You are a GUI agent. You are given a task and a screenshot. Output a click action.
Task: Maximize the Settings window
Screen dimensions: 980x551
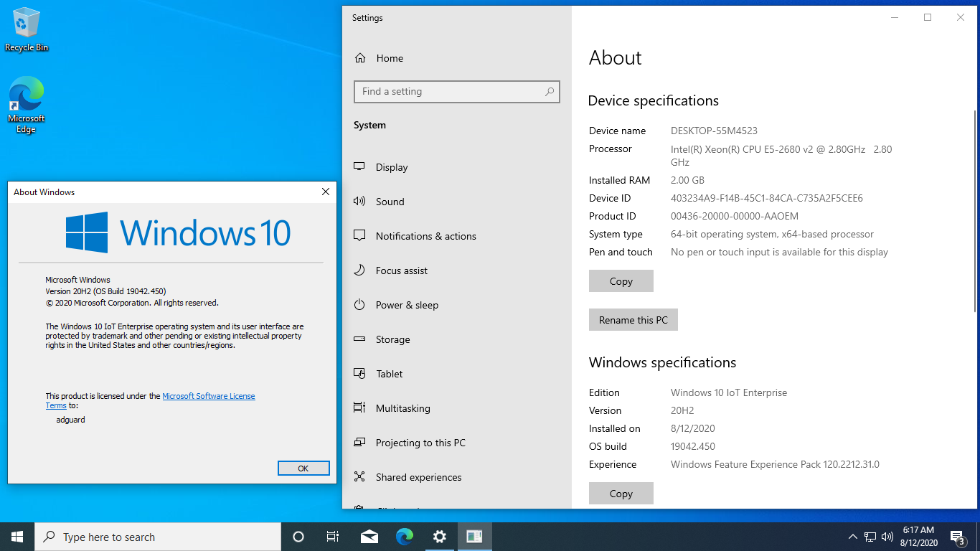pyautogui.click(x=928, y=17)
